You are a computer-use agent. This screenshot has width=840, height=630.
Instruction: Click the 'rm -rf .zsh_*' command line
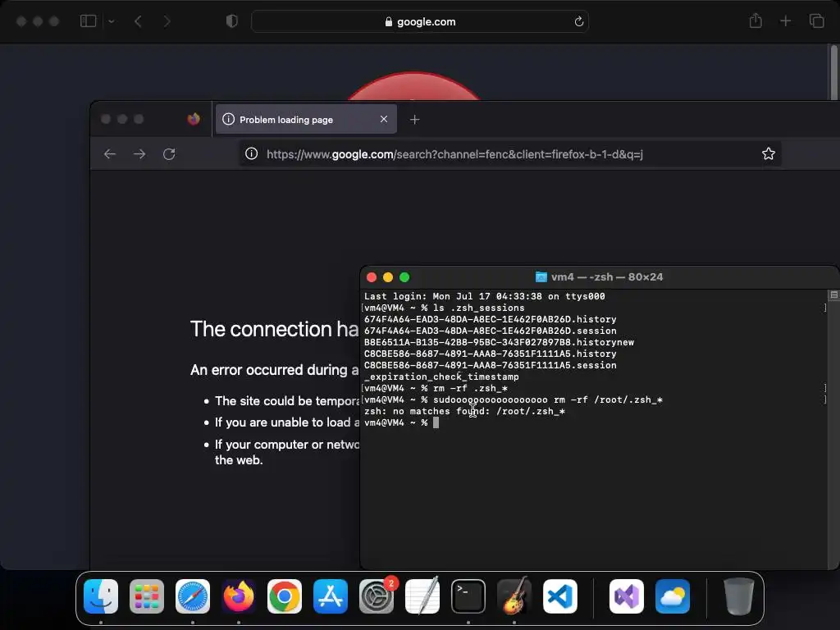tap(436, 388)
